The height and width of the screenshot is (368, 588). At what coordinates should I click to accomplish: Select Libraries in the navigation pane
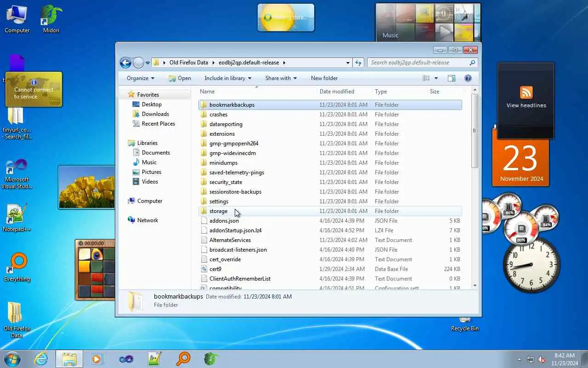click(147, 143)
